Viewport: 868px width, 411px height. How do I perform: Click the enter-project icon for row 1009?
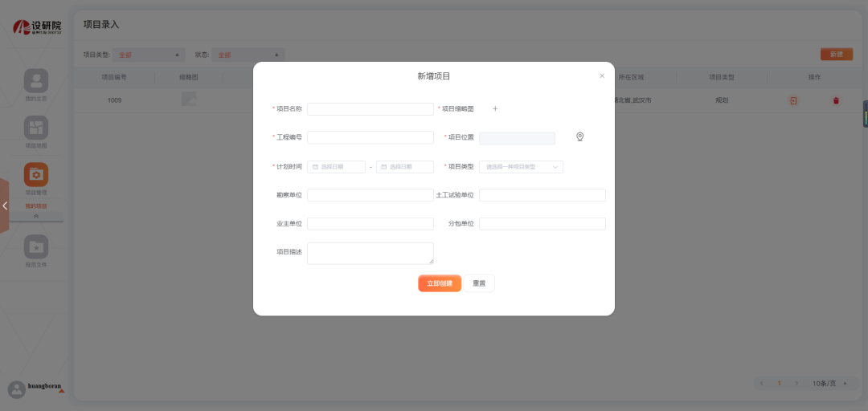pyautogui.click(x=793, y=100)
